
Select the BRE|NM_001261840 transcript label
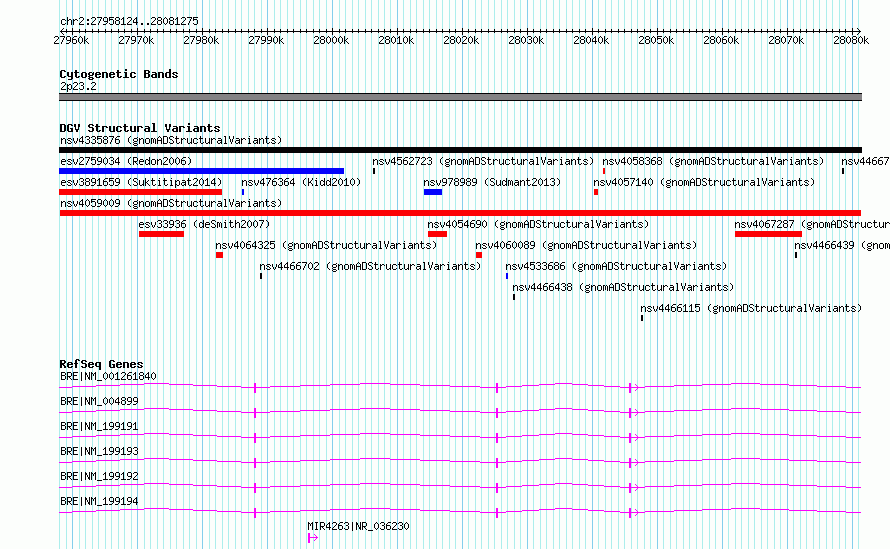(x=108, y=376)
